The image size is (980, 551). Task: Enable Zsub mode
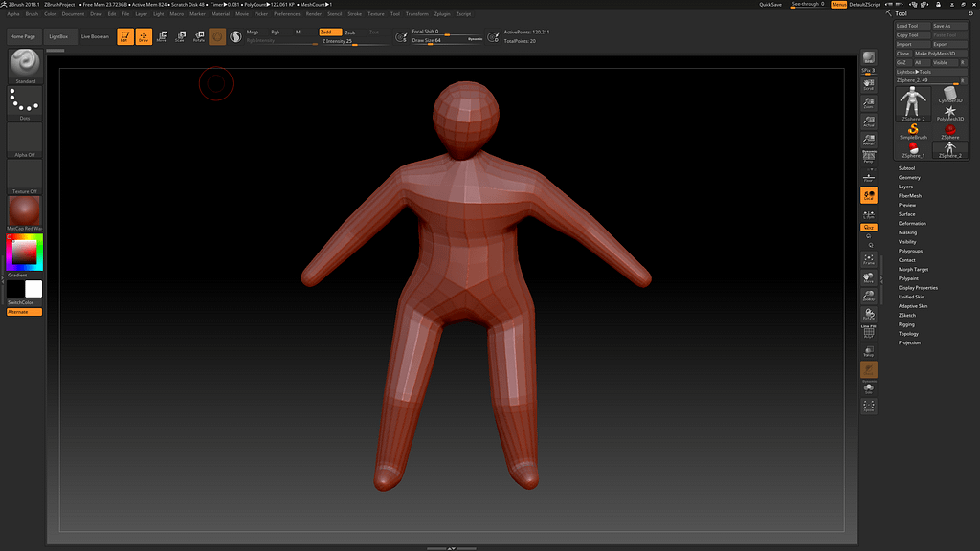350,32
